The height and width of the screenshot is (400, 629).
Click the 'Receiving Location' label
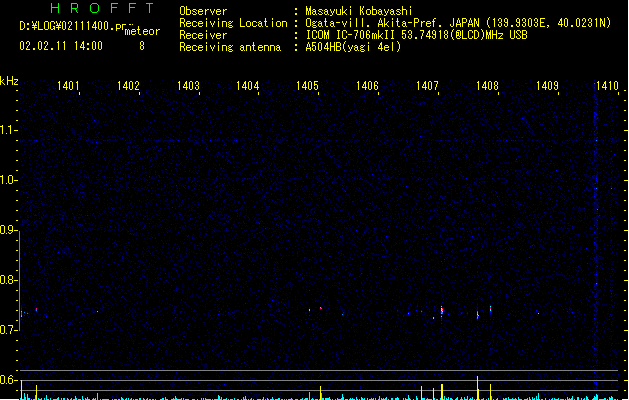pyautogui.click(x=233, y=23)
